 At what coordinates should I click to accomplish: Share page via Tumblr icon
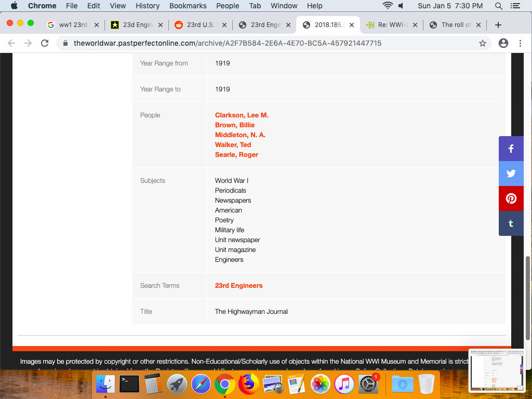[511, 223]
